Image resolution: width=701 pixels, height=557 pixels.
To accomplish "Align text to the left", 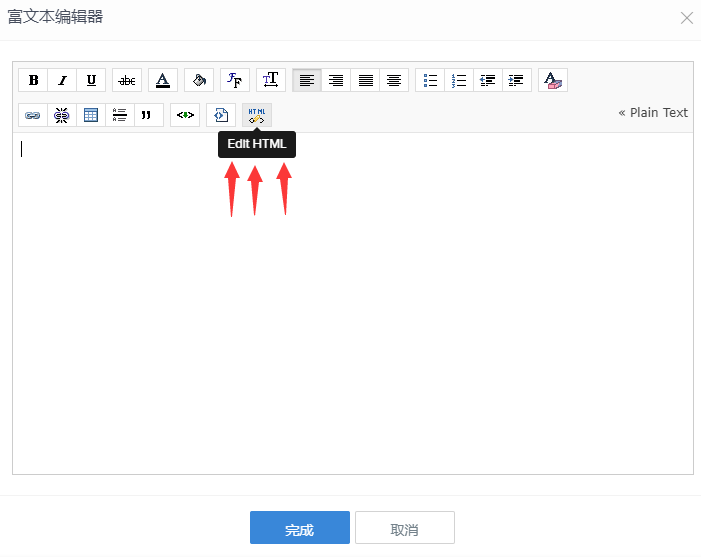I will [x=307, y=80].
